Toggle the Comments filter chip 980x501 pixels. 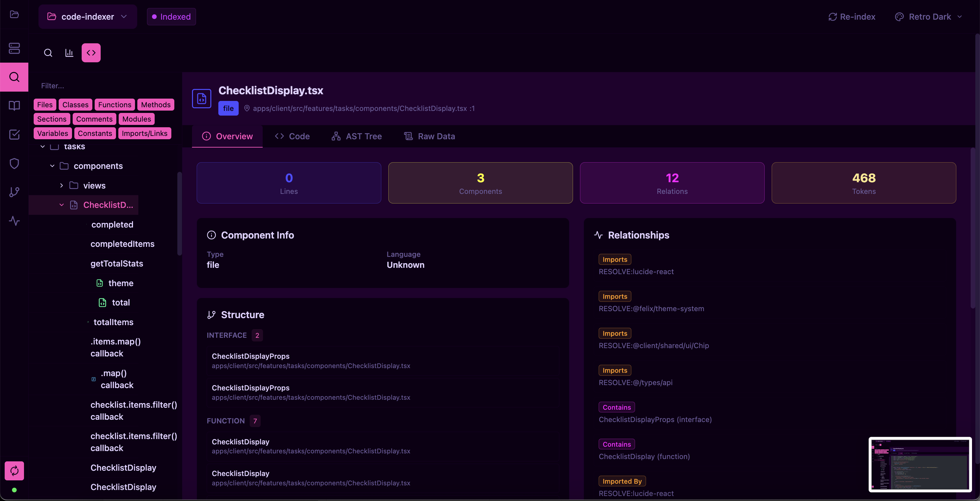point(94,119)
